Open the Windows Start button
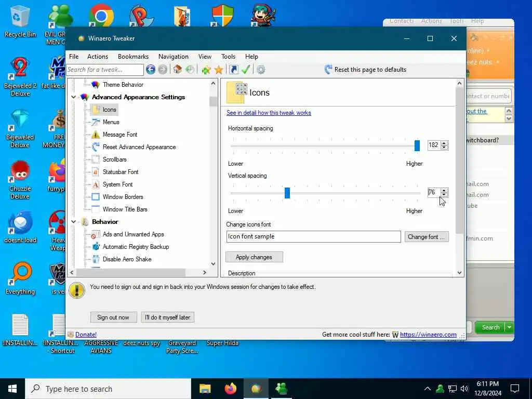The width and height of the screenshot is (532, 399). pyautogui.click(x=12, y=389)
